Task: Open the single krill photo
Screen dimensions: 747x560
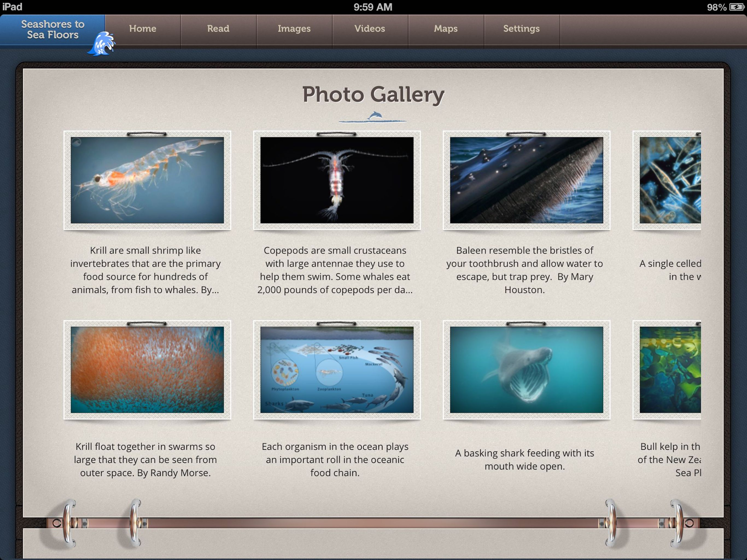Action: pos(147,180)
